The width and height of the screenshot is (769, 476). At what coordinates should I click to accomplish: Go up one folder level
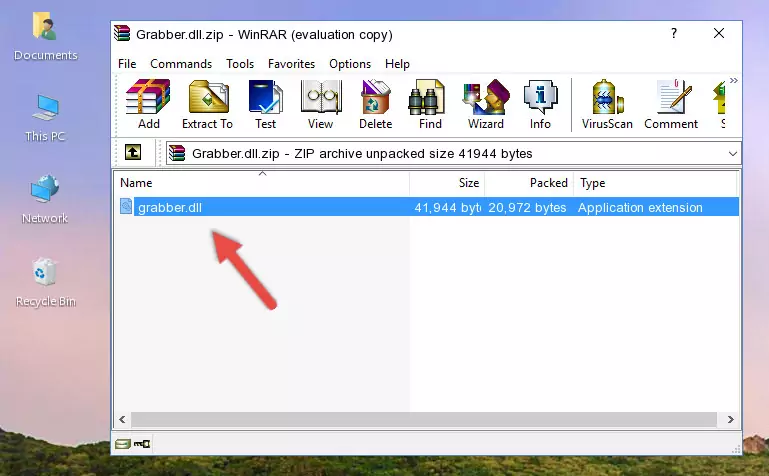(x=133, y=152)
